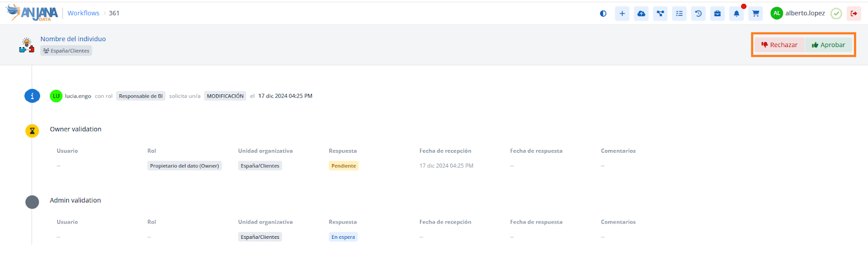Open the history clock icon

coord(698,14)
